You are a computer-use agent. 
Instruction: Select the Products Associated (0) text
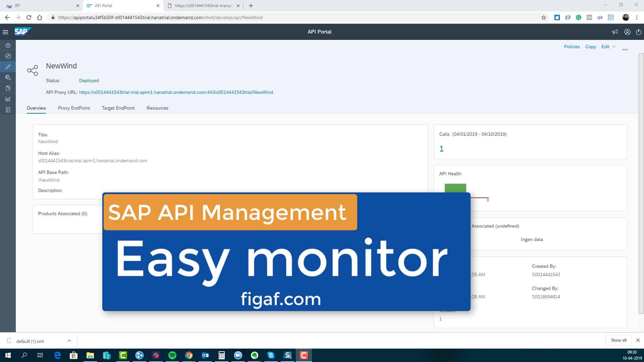point(62,214)
